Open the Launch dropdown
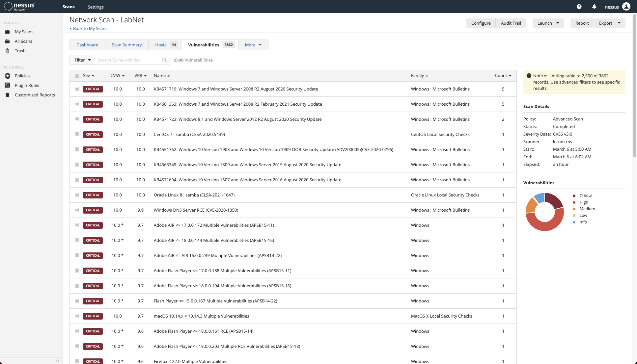This screenshot has height=364, width=637. coord(548,23)
